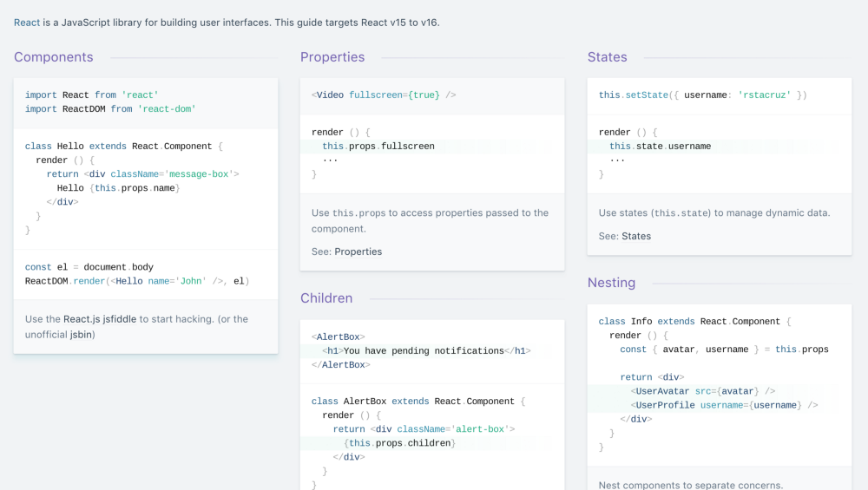
Task: Click the this.setState username code snippet
Action: (702, 95)
